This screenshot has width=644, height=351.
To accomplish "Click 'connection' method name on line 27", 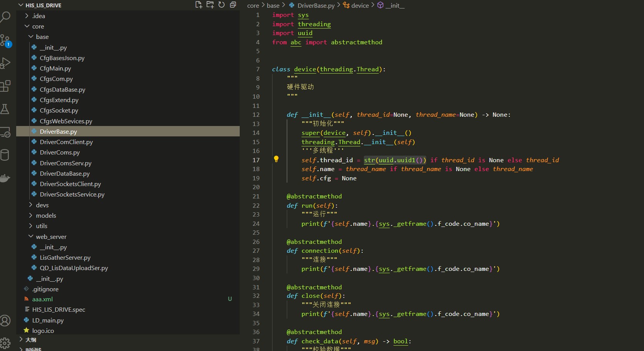I will [320, 250].
